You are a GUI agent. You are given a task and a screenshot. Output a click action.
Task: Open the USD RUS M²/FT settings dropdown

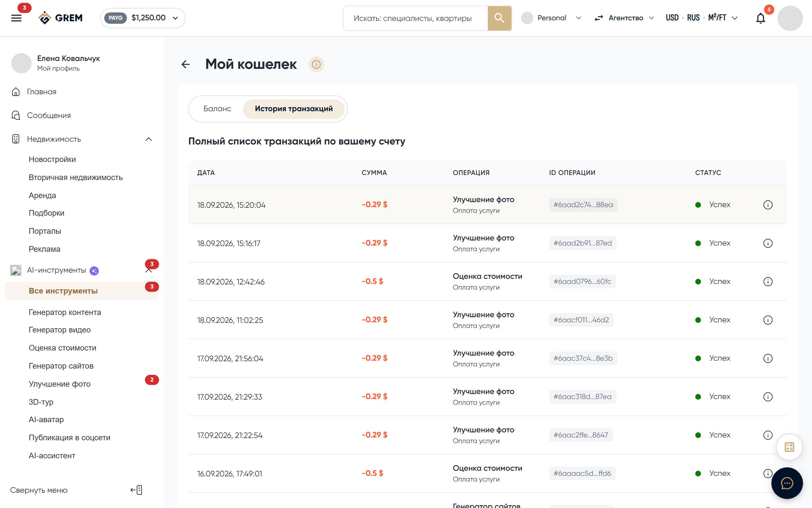702,18
